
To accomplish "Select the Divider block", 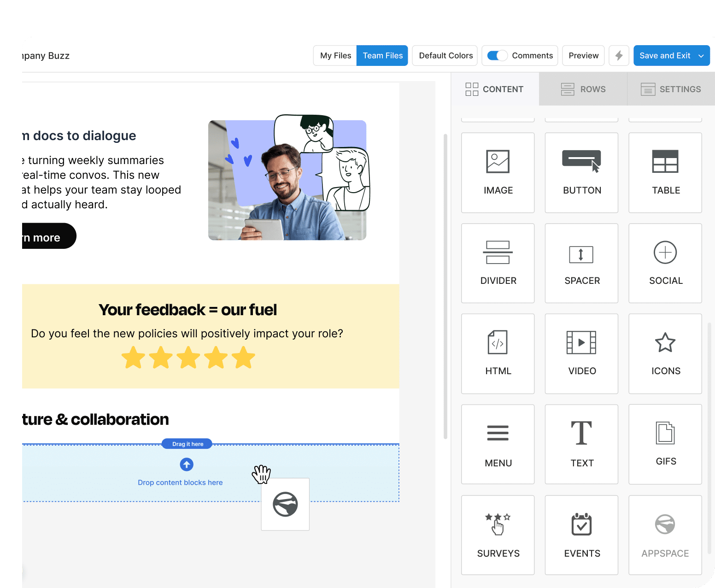I will coord(498,263).
